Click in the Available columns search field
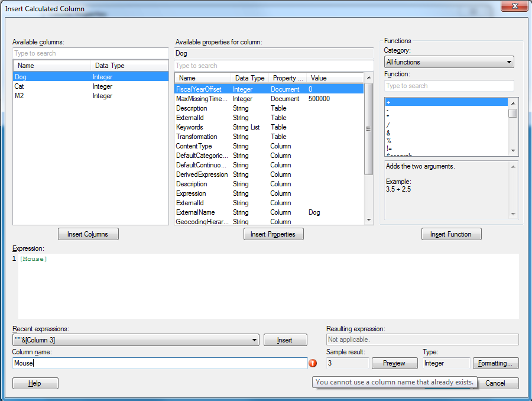Viewport: 532px width, 401px height. click(x=90, y=53)
